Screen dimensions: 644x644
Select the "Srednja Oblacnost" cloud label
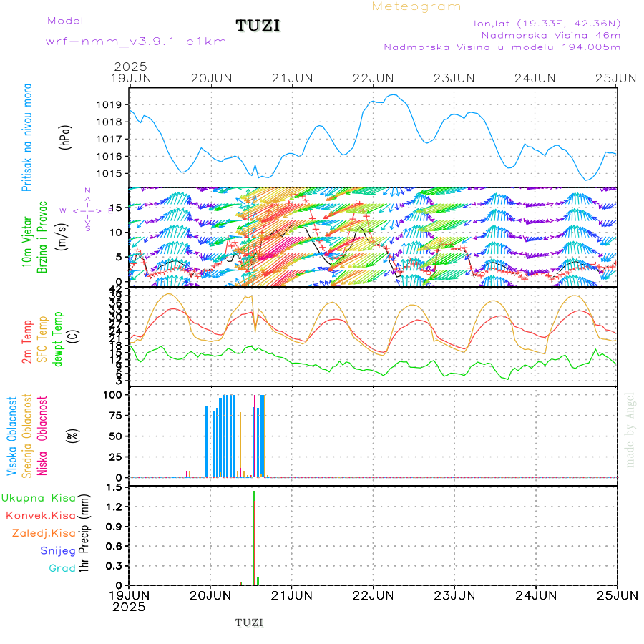[x=27, y=436]
